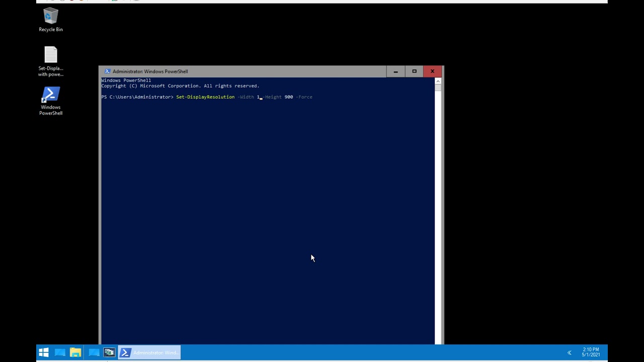Image resolution: width=644 pixels, height=362 pixels.
Task: Click the -Force switch in the command
Action: click(304, 97)
